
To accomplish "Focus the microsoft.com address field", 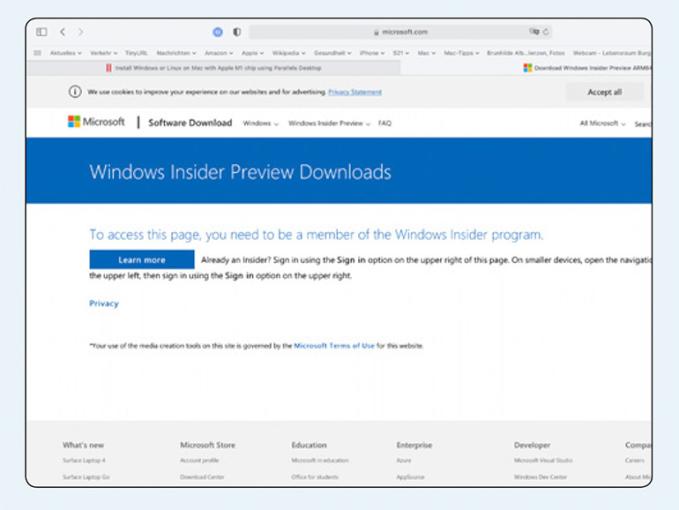I will 400,32.
